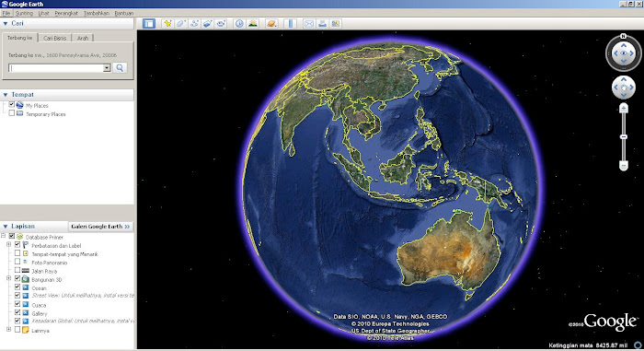Select the add path tool icon
Image resolution: width=644 pixels, height=351 pixels.
coord(194,24)
